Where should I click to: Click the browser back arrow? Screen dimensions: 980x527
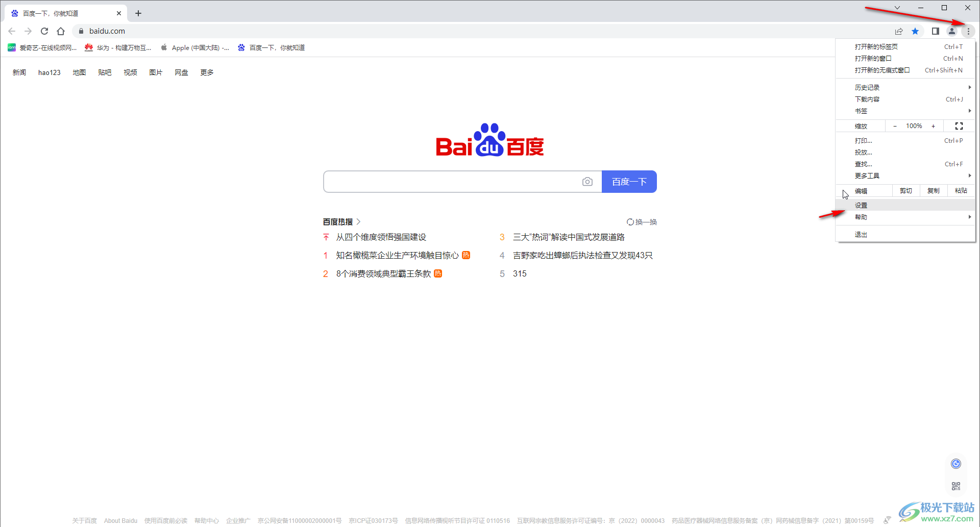coord(12,31)
